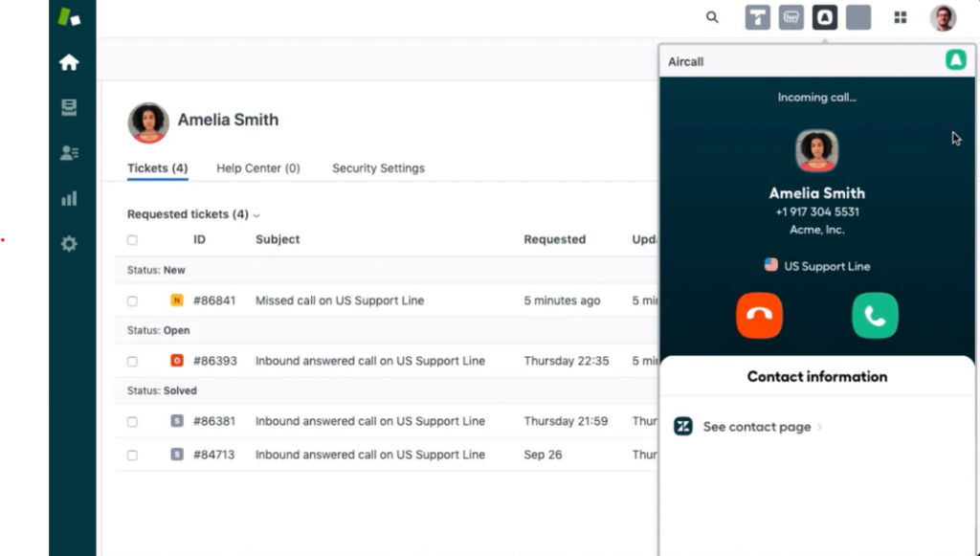This screenshot has width=980, height=556.
Task: Open the Views tray icon in sidebar
Action: tap(69, 107)
